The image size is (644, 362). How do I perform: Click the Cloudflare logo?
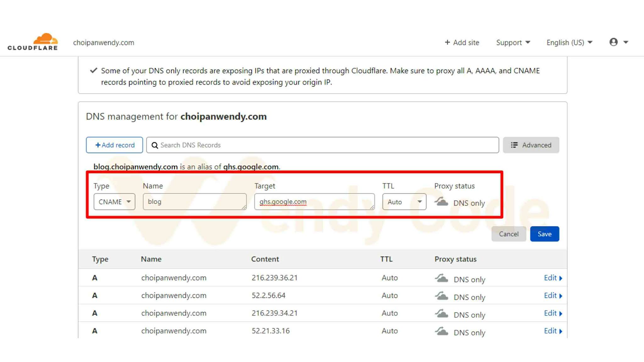pyautogui.click(x=33, y=42)
